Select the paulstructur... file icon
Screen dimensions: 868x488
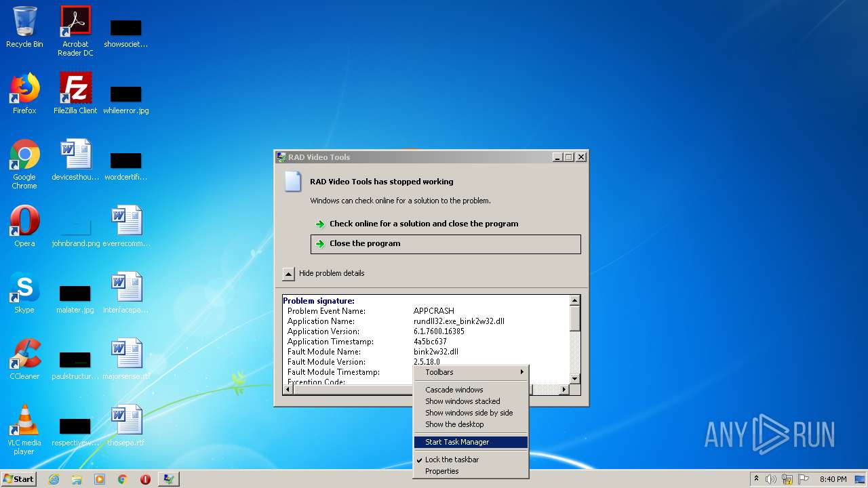point(75,366)
